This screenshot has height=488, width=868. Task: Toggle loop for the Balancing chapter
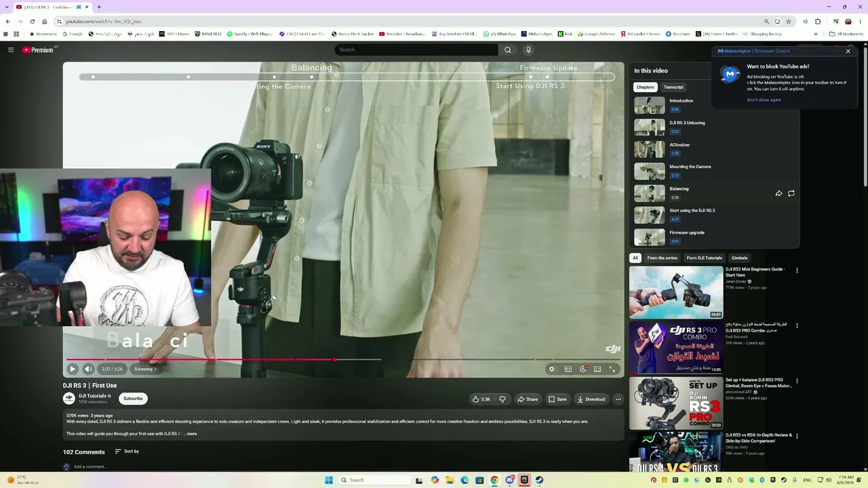(x=791, y=193)
